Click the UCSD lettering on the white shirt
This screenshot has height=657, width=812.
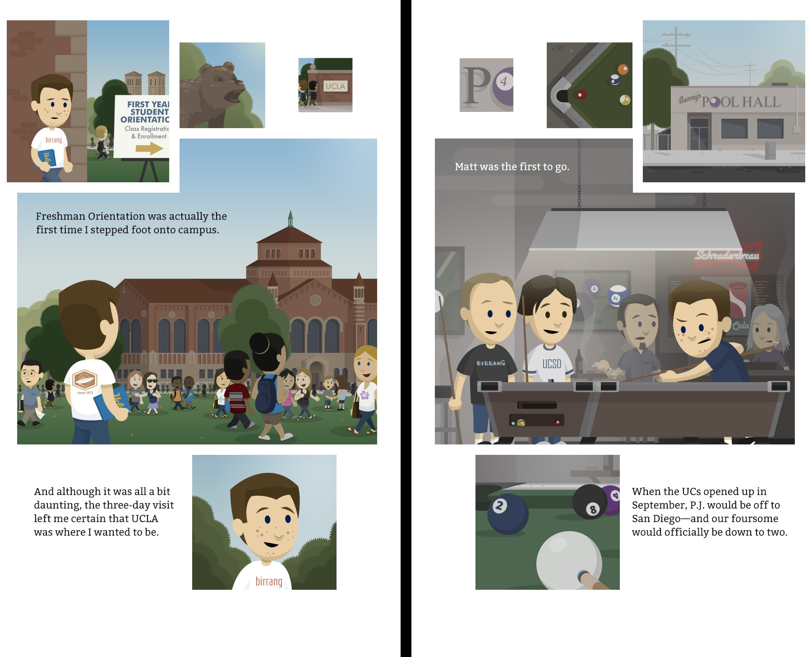(552, 364)
